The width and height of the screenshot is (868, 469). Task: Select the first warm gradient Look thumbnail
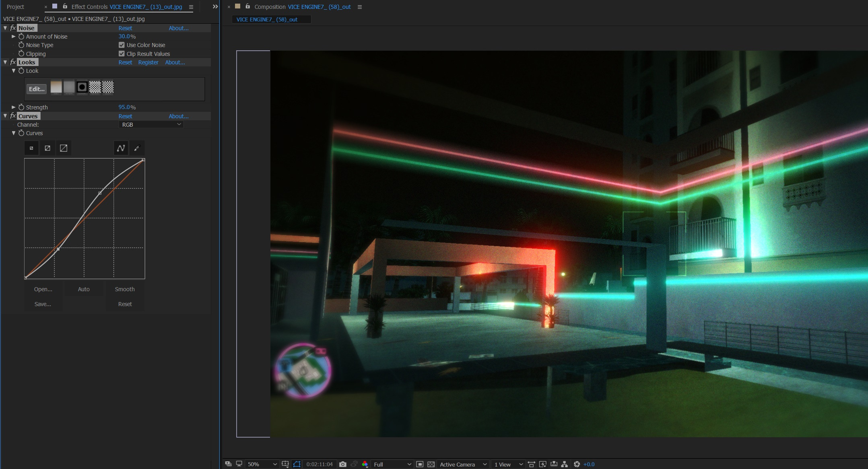point(56,87)
